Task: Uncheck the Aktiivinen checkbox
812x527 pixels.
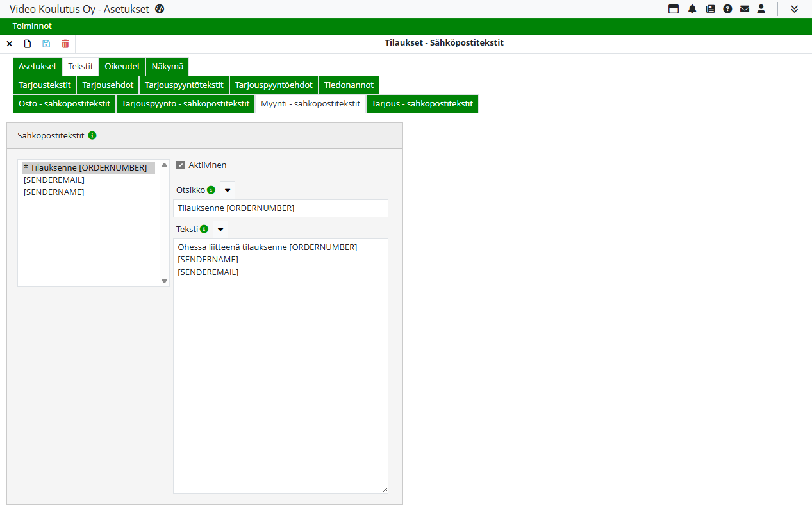Action: 181,165
